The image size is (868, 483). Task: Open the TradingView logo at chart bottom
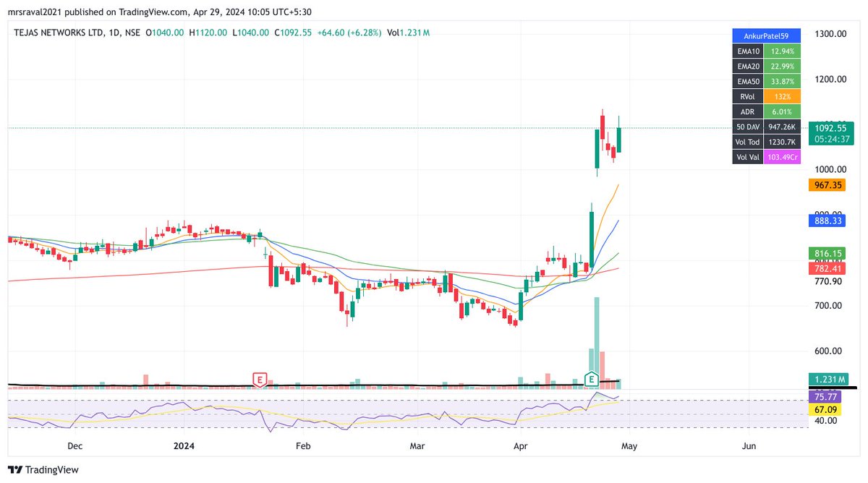[x=43, y=470]
